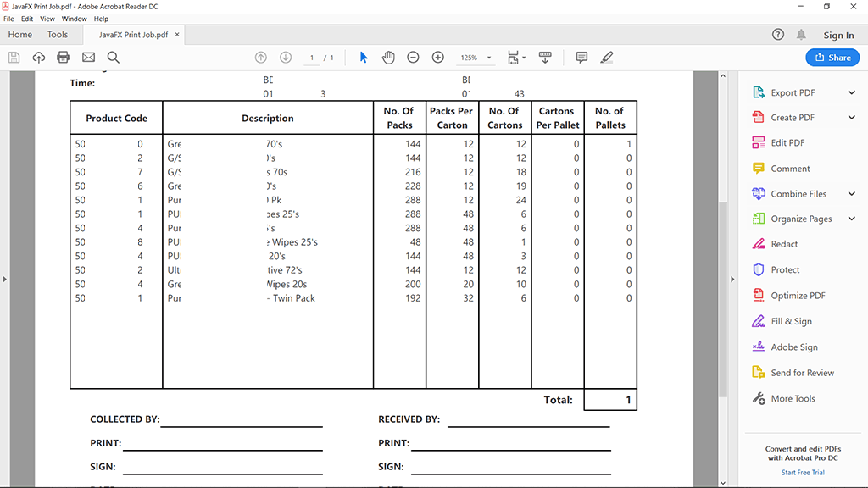Expand the left navigation pane arrow

click(x=4, y=280)
